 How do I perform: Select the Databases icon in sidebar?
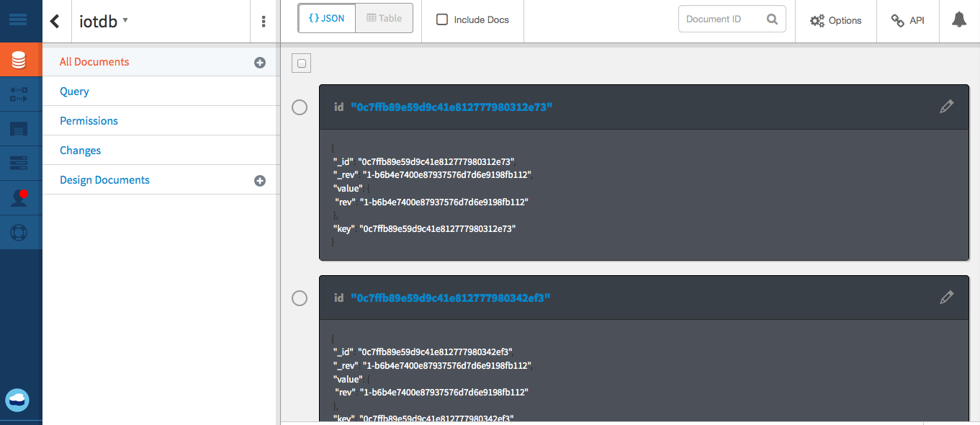(20, 60)
